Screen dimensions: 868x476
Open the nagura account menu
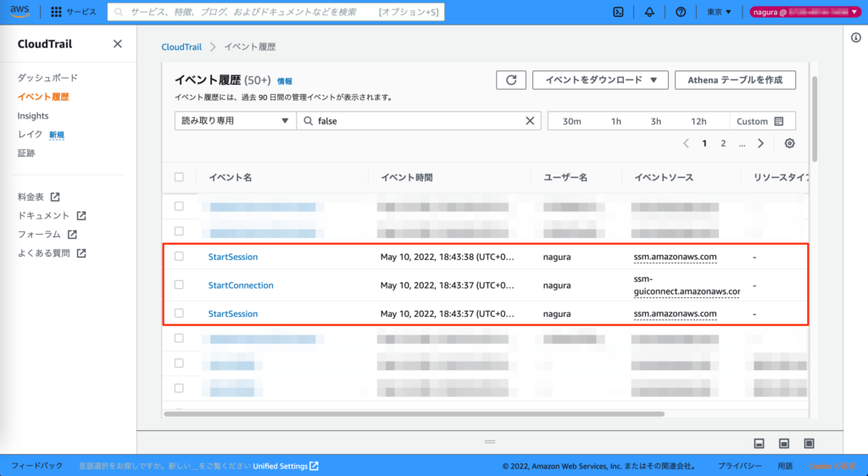tap(805, 12)
